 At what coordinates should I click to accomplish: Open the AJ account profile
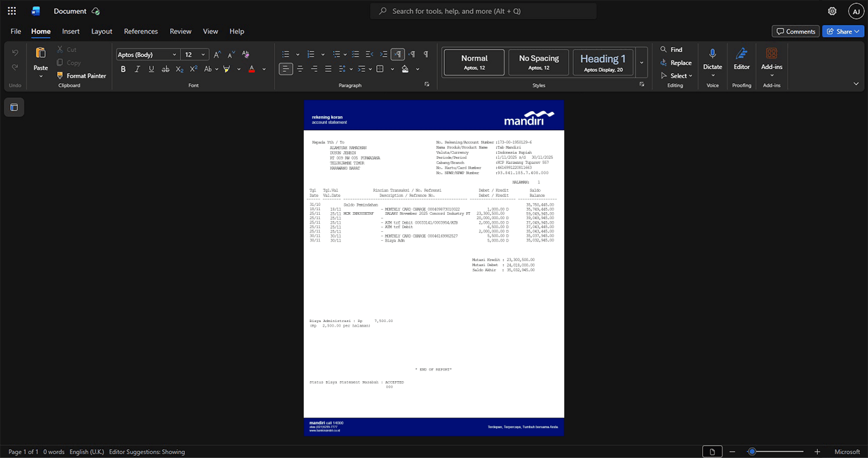(x=856, y=11)
